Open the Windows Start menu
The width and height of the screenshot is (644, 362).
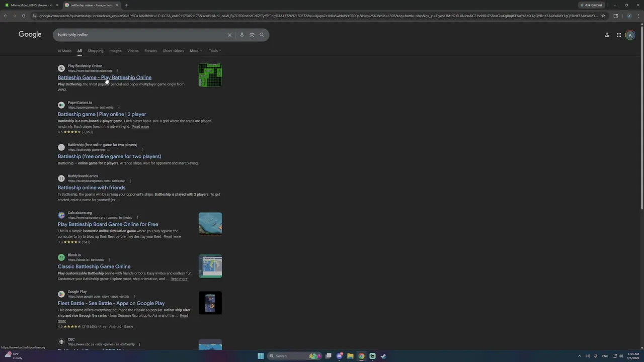coord(261,356)
